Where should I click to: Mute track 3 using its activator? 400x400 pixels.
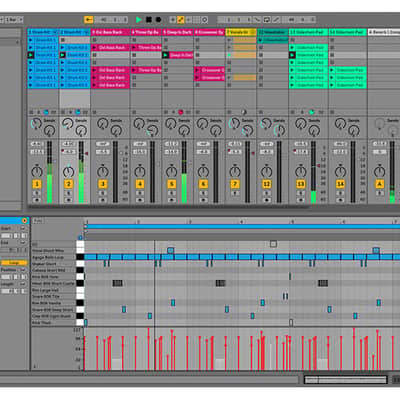click(103, 184)
